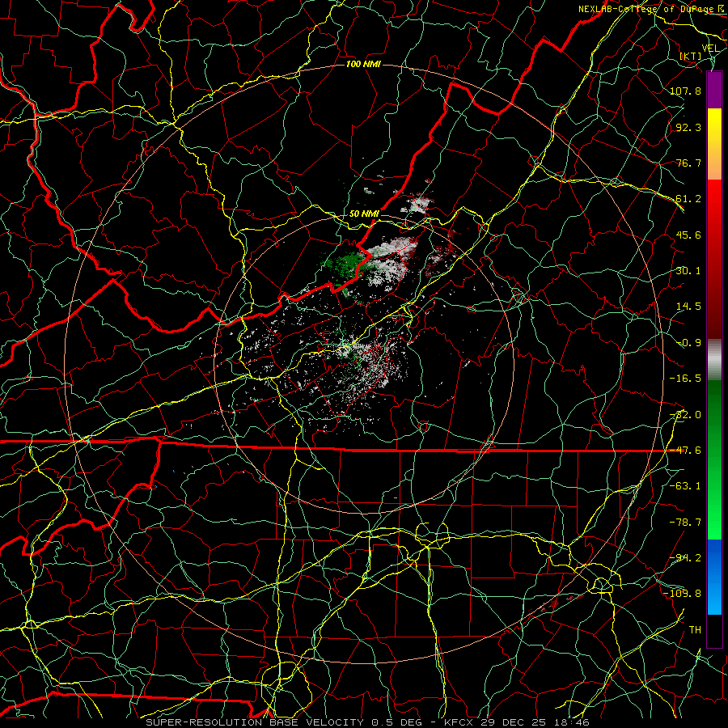
Task: Select the -0.9 legend value
Action: pos(688,343)
